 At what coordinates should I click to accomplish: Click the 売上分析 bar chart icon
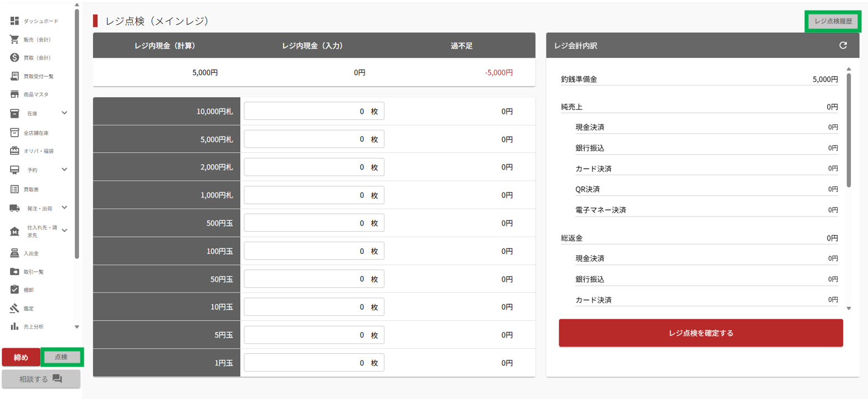(x=15, y=326)
